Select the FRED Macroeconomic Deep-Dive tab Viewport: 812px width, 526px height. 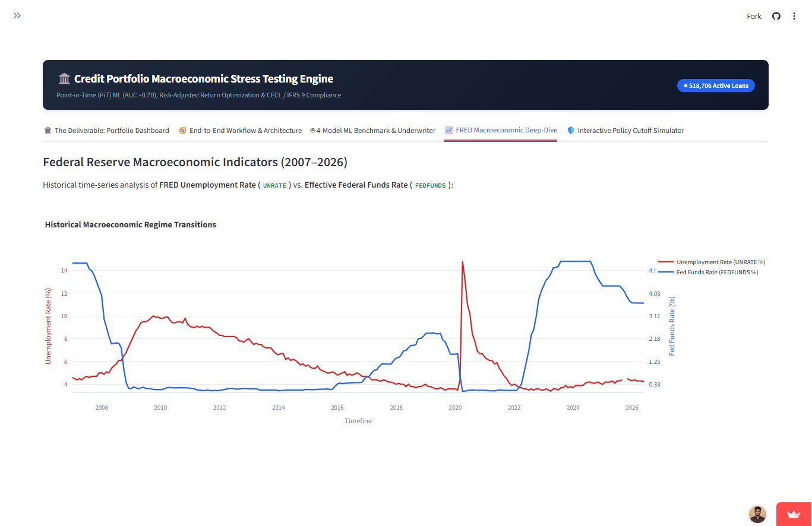coord(501,130)
